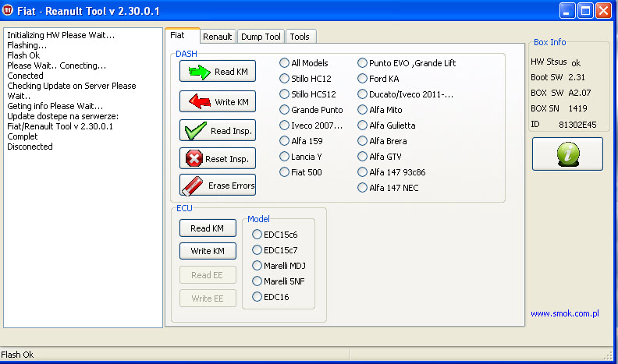Click the green info icon button

[567, 154]
